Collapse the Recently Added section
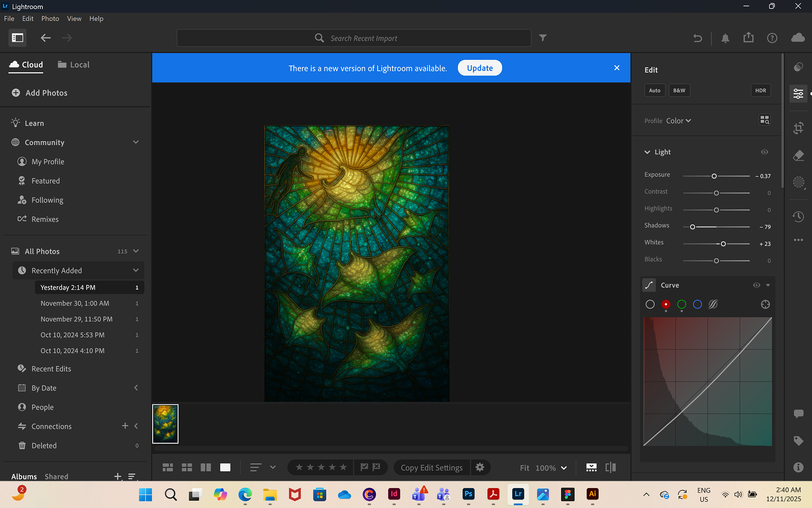Screen dimensions: 812x508 point(136,271)
